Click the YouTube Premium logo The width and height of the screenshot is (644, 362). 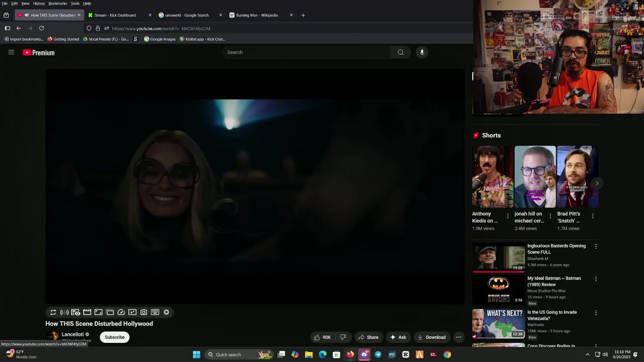click(x=38, y=52)
